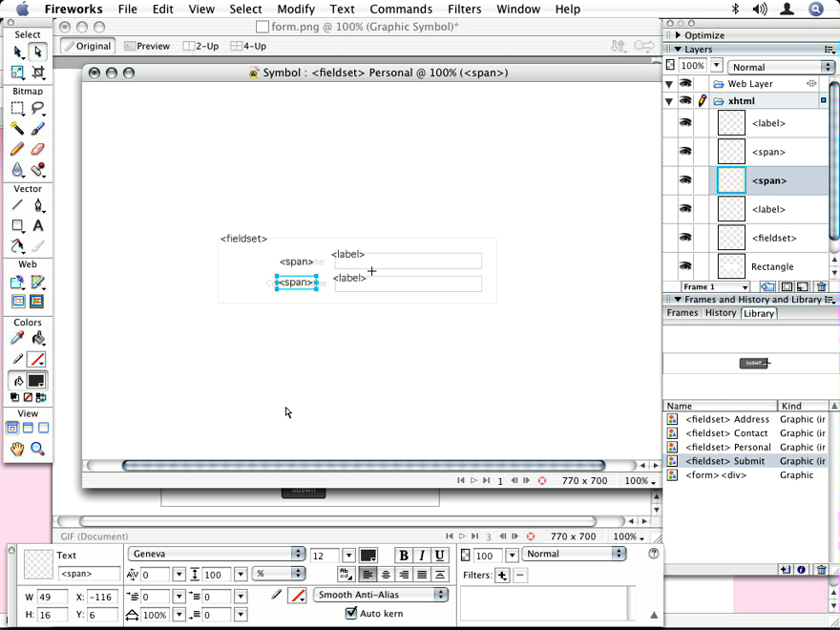
Task: Switch to the 2-Up view
Action: tap(200, 46)
